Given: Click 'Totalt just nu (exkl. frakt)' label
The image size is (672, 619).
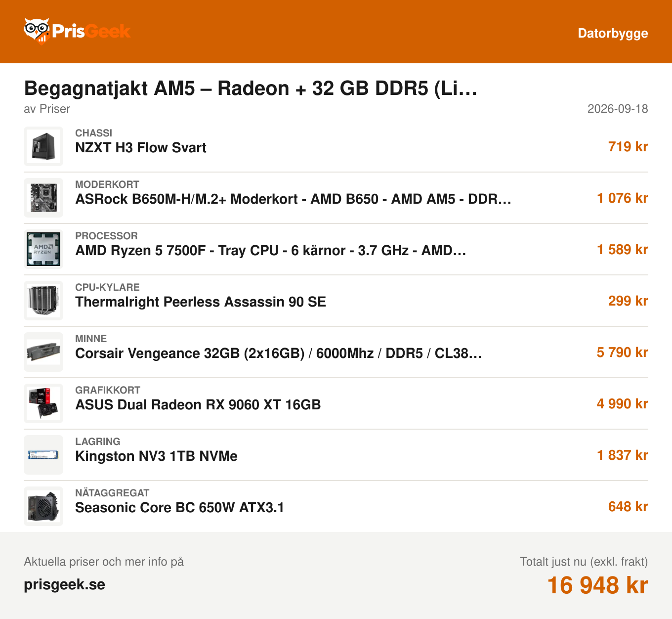Looking at the screenshot, I should click(x=584, y=562).
